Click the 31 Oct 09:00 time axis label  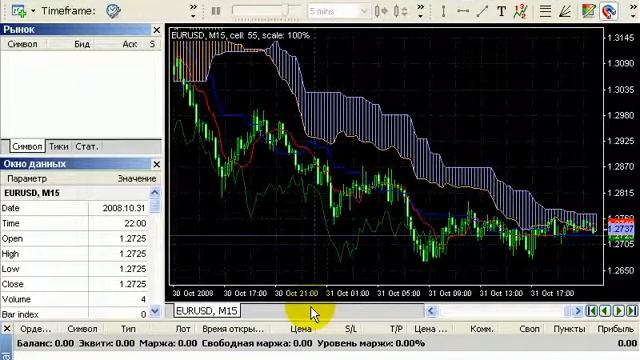pyautogui.click(x=450, y=293)
